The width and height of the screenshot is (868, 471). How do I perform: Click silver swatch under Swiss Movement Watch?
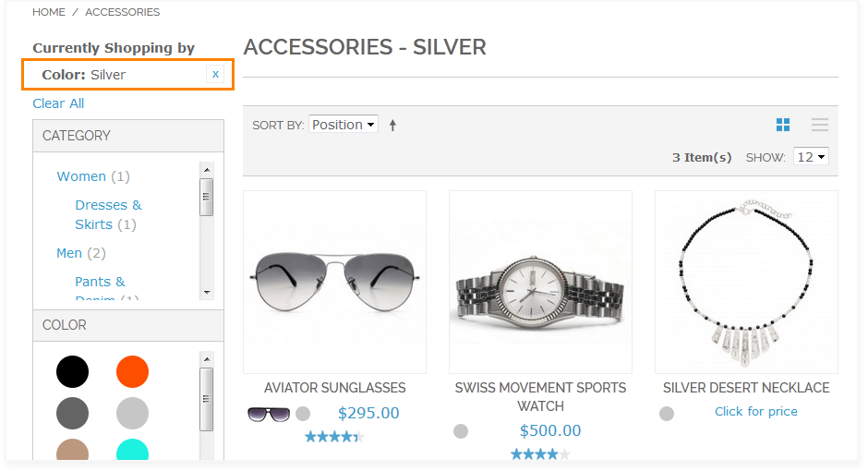tap(461, 431)
